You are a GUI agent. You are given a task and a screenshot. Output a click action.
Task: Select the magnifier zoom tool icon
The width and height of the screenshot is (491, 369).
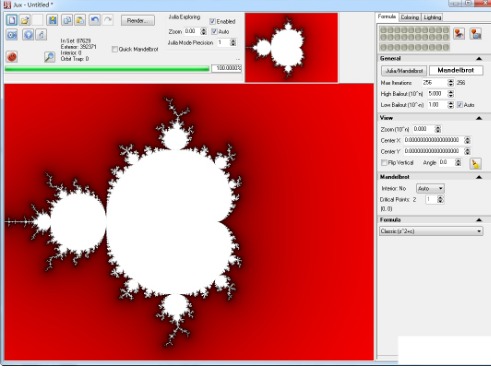49,57
